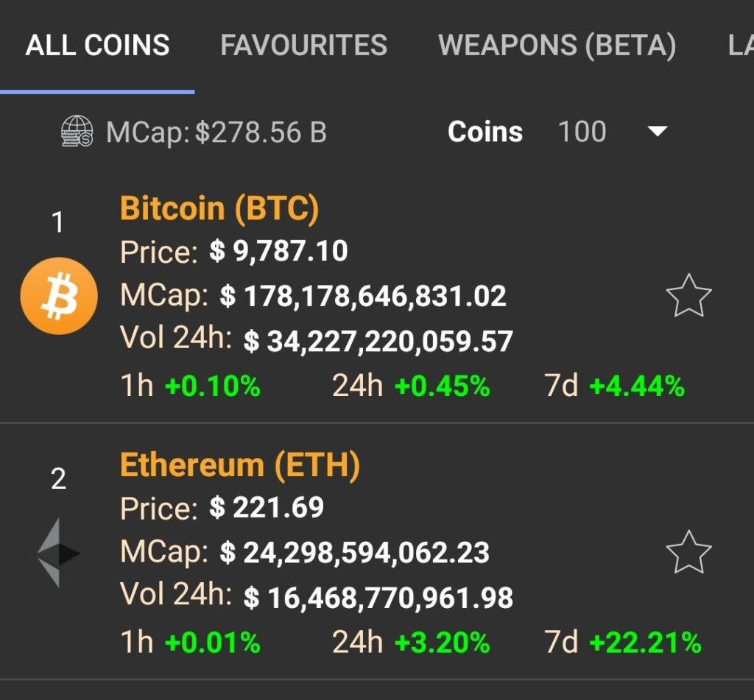
Task: Favourite Ethereum with the star
Action: 688,552
